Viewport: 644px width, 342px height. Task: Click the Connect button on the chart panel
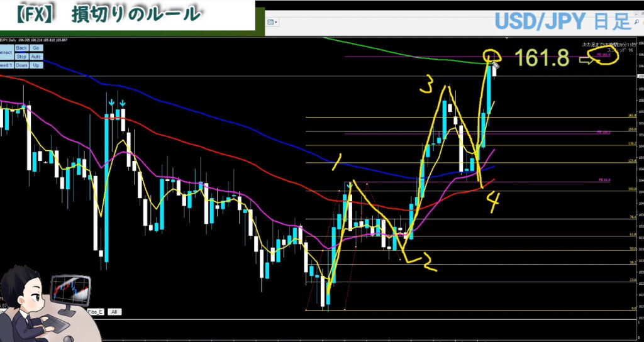6,53
